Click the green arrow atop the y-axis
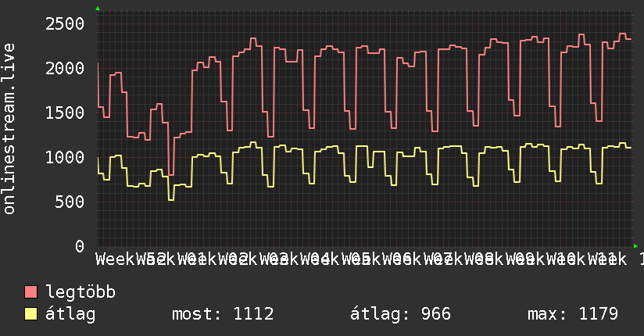The width and height of the screenshot is (644, 336). [98, 9]
